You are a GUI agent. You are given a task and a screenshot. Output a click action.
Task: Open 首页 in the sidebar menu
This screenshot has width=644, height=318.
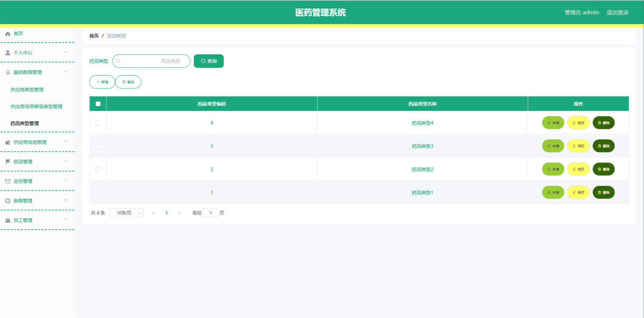coord(18,34)
